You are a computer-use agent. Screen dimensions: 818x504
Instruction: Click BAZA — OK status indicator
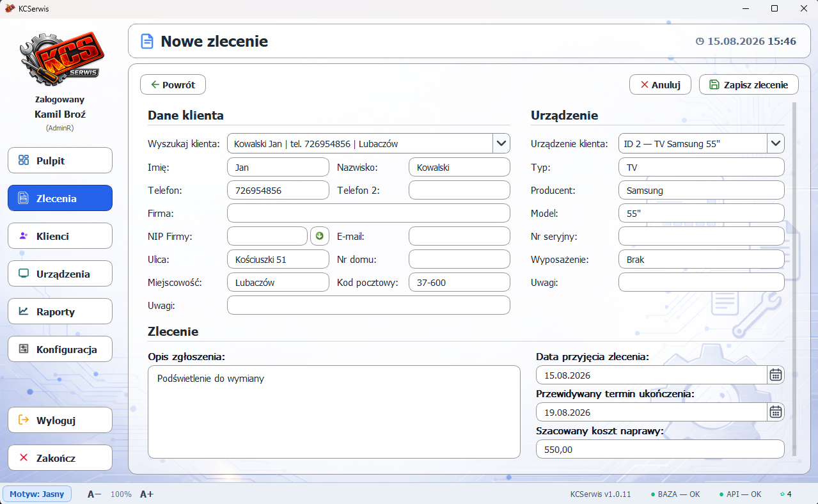coord(675,494)
